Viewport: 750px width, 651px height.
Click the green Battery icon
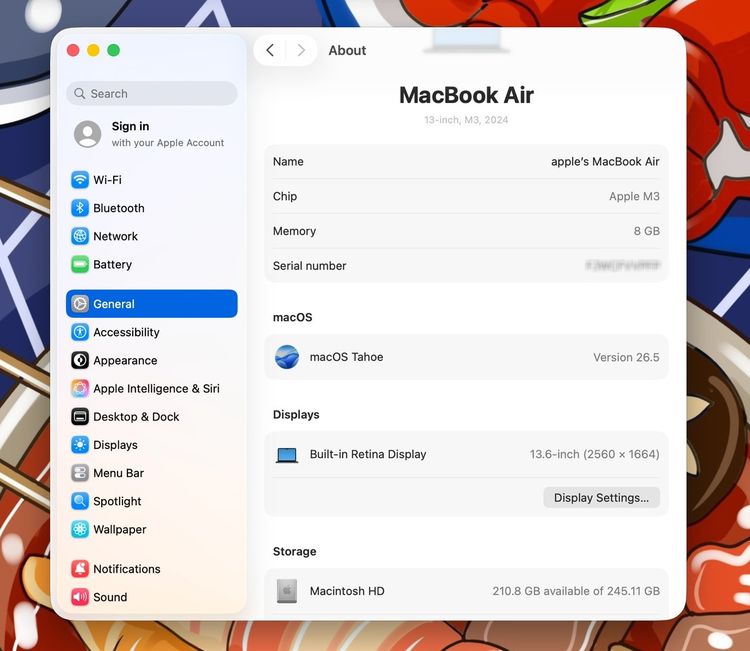pos(80,265)
